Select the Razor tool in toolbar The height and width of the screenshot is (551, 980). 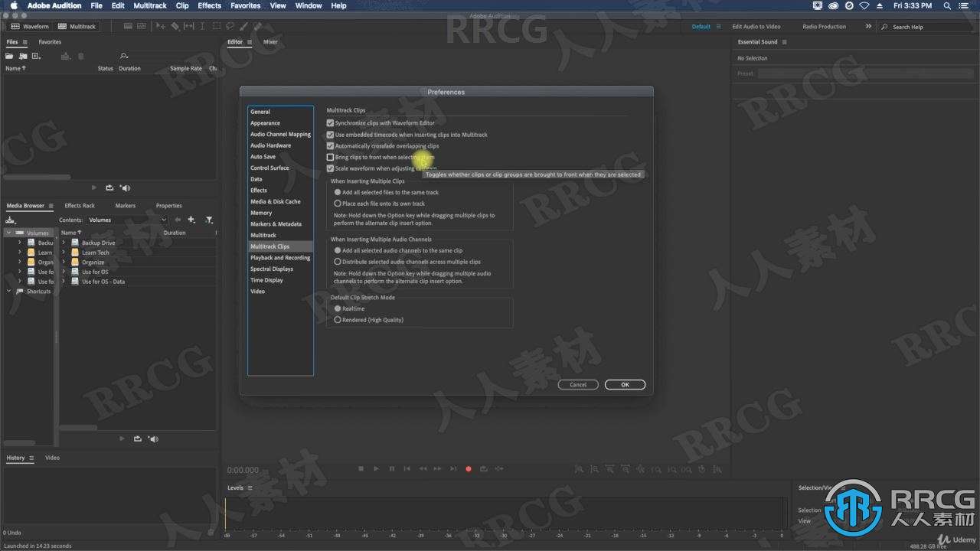tap(175, 26)
